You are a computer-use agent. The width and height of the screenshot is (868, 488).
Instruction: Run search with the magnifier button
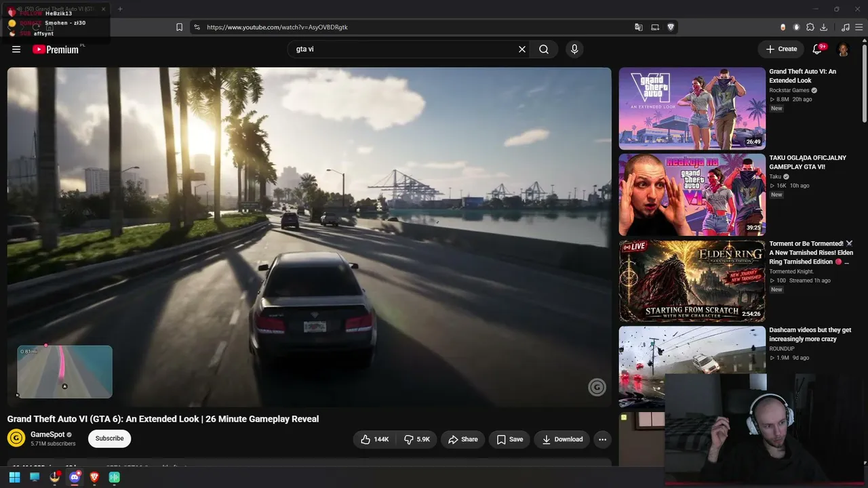[x=544, y=49]
